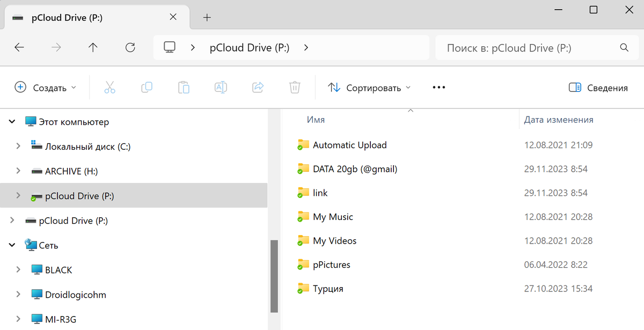Open the three-dots more options menu
This screenshot has height=330, width=644.
[x=439, y=87]
